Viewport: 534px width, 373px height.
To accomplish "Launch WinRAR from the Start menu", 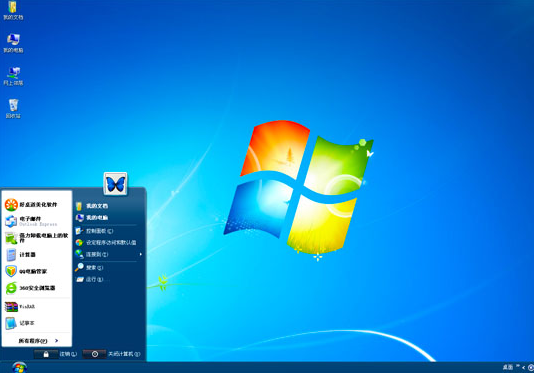I will [x=36, y=307].
